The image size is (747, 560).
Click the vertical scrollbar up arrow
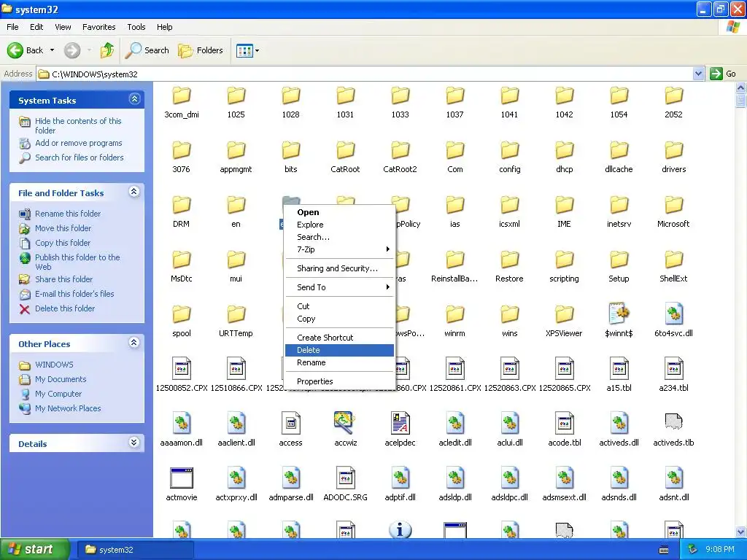pos(740,87)
